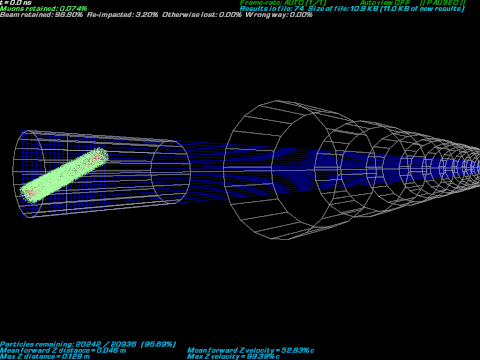This screenshot has height=360, width=480.
Task: Toggle the PAUSED status indicator
Action: pos(442,3)
